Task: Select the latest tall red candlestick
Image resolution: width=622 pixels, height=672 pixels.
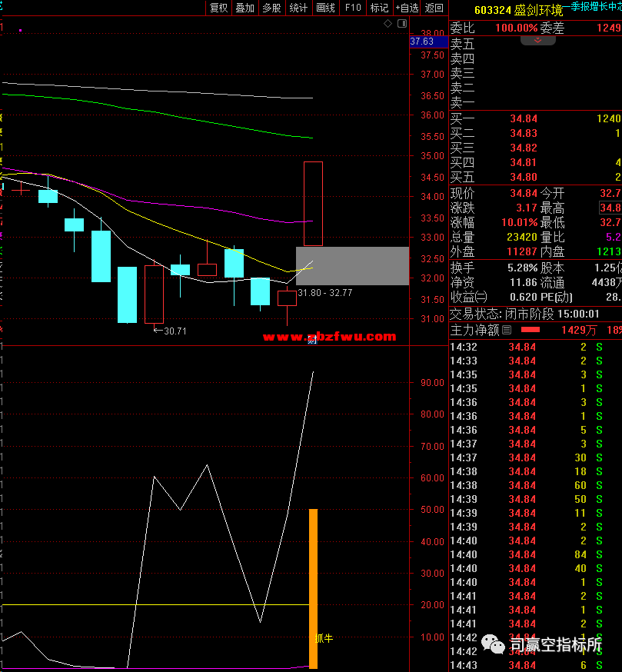Action: (313, 203)
